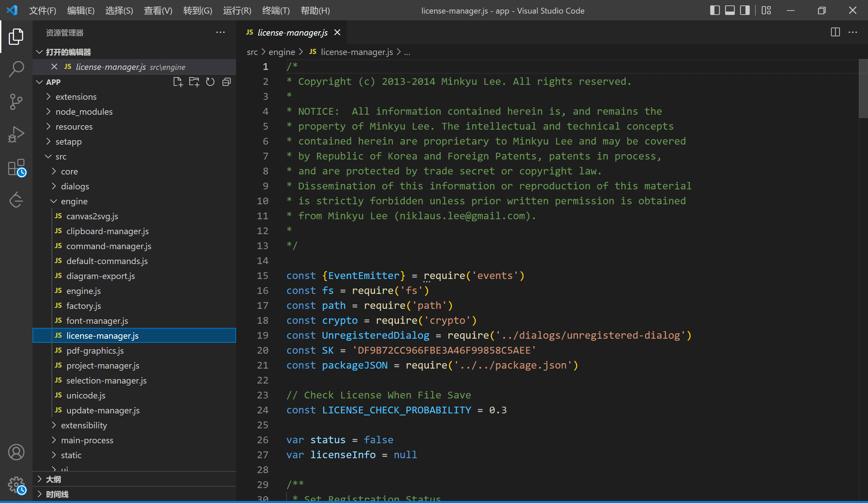
Task: Collapse the open editors section (打开的编辑器)
Action: coord(134,52)
